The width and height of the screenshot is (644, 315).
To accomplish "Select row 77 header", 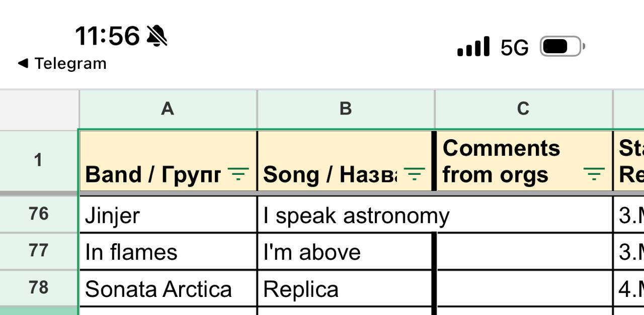I will click(39, 251).
